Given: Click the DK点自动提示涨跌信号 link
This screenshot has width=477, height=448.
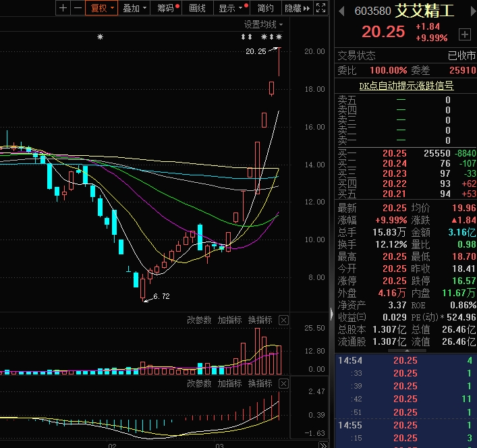Looking at the screenshot, I should 405,86.
